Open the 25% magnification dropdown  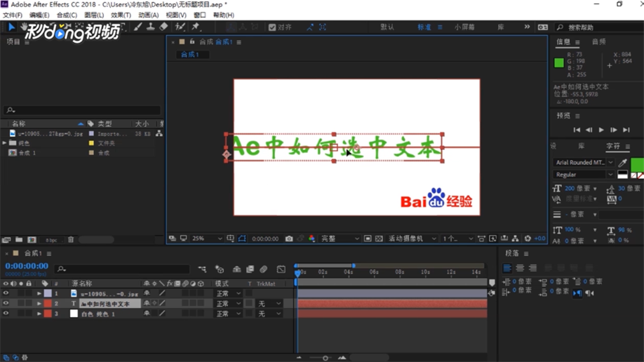(x=207, y=239)
